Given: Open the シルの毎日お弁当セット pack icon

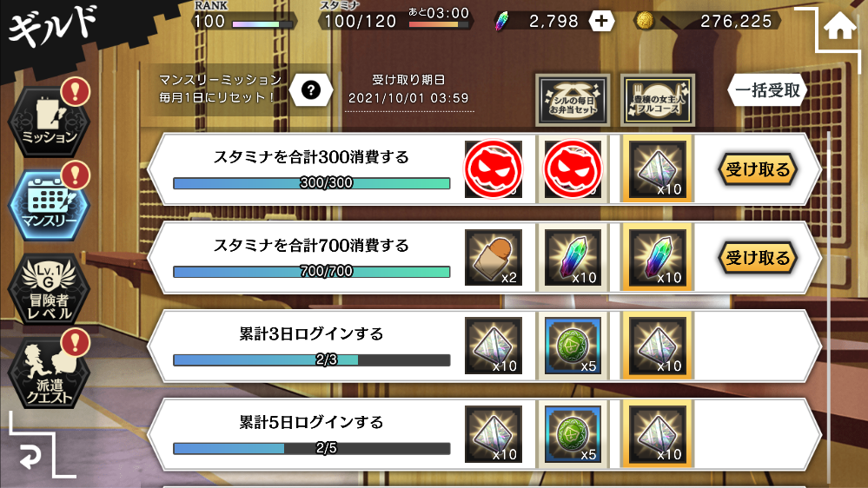Looking at the screenshot, I should 573,100.
